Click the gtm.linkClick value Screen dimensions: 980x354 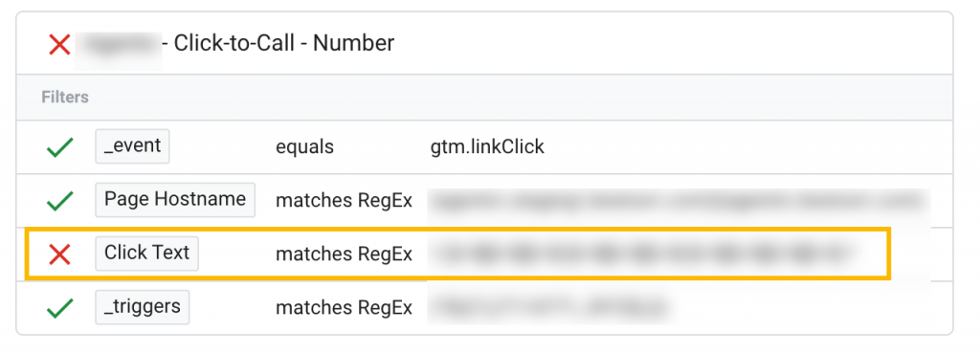(x=487, y=147)
